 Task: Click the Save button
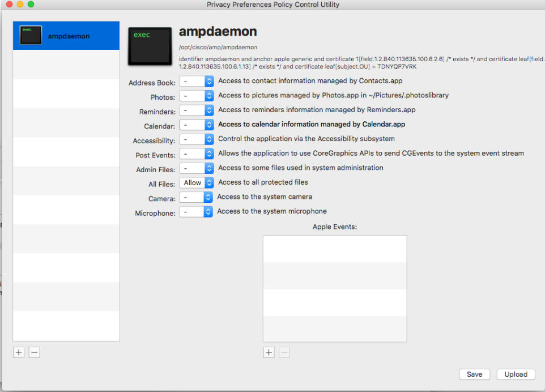[x=474, y=374]
